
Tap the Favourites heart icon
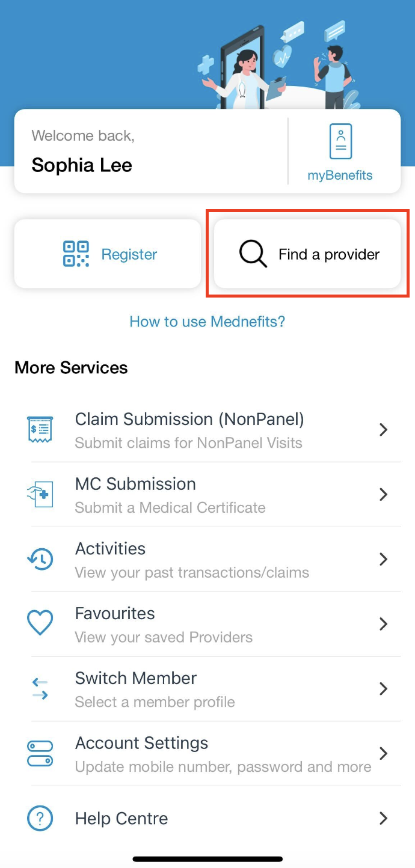40,623
